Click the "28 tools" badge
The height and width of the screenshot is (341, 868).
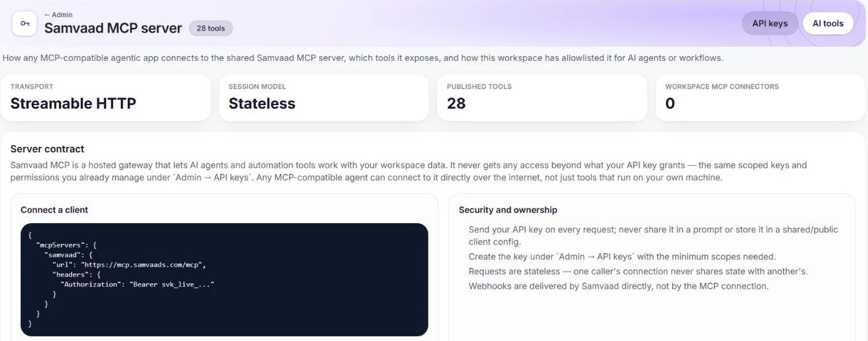[211, 28]
